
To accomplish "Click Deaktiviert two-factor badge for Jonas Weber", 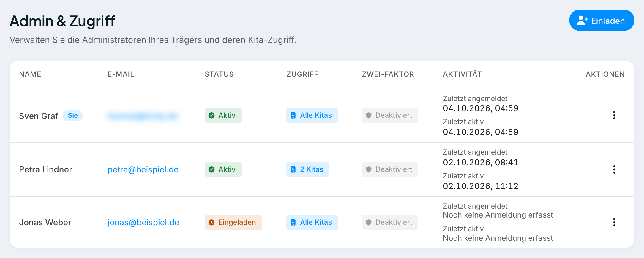I will 390,222.
